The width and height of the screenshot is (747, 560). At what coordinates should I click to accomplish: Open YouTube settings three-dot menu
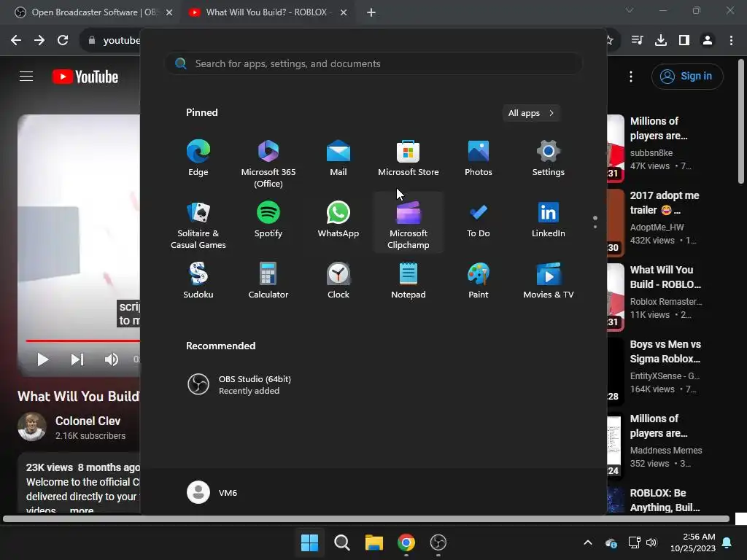(x=631, y=77)
